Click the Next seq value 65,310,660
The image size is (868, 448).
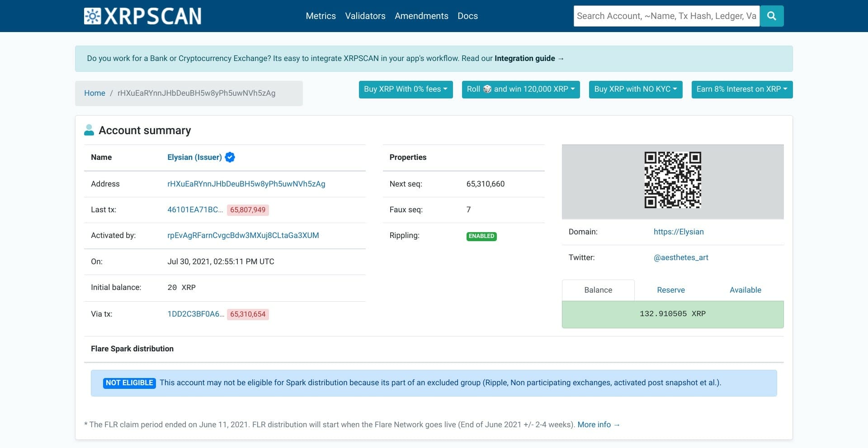pyautogui.click(x=486, y=184)
